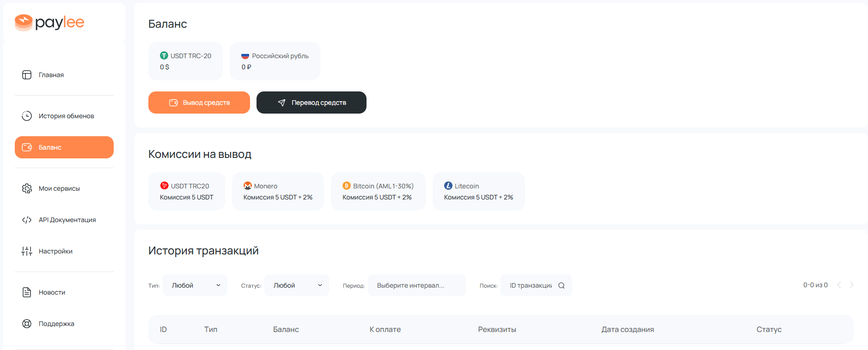The height and width of the screenshot is (350, 868).
Task: Click the Paylee logo
Action: [x=49, y=22]
